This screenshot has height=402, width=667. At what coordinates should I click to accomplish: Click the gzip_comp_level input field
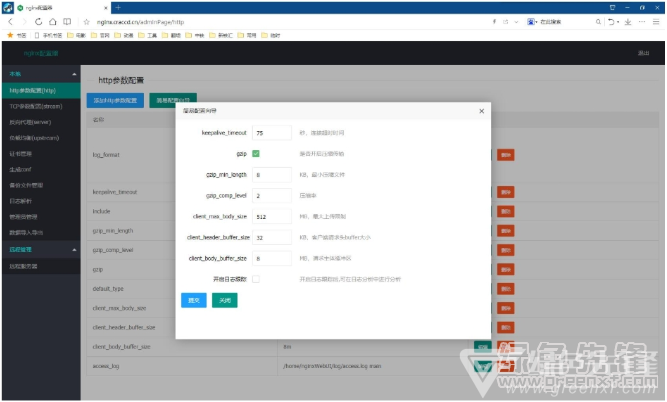click(272, 196)
